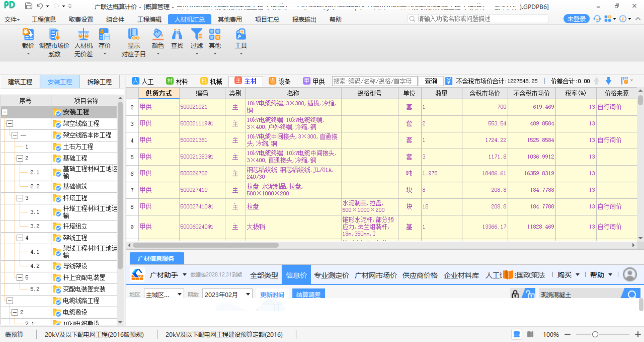Select the 专业测定价 tab

[x=332, y=275]
